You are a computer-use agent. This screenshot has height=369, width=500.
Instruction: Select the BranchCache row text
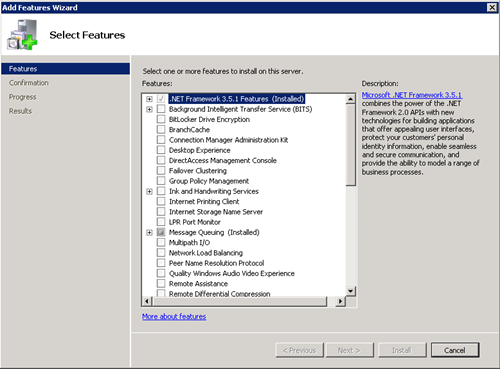pos(189,130)
